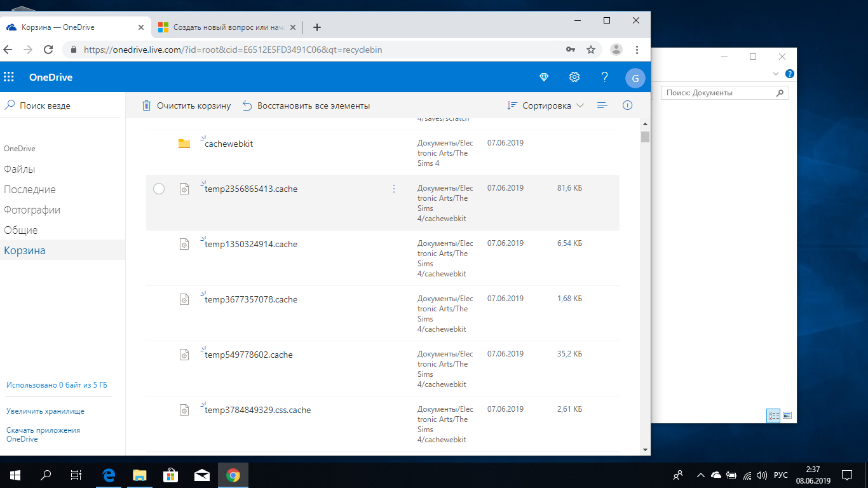The width and height of the screenshot is (868, 488).
Task: Open File Explorer from taskbar
Action: pyautogui.click(x=139, y=475)
